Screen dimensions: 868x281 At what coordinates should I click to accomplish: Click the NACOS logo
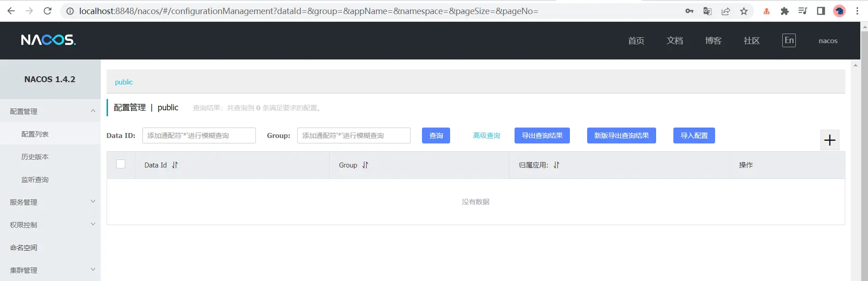(49, 40)
